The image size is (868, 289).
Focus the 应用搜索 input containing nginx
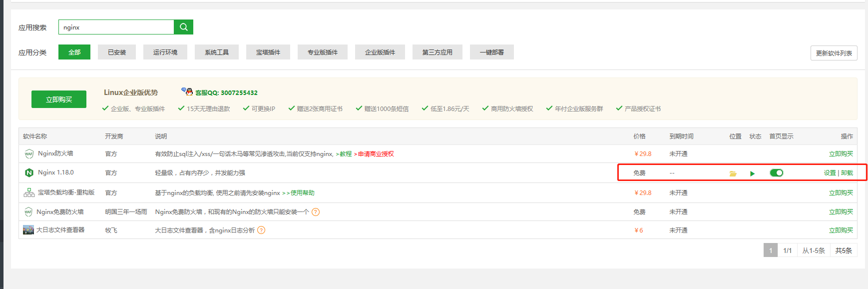(x=116, y=27)
